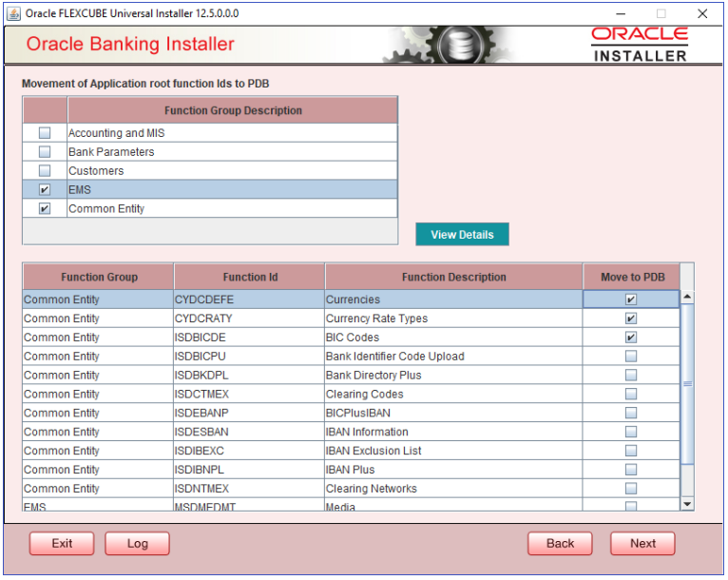Enable Move to PDB for IBAN Plus
This screenshot has height=580, width=728.
(630, 470)
